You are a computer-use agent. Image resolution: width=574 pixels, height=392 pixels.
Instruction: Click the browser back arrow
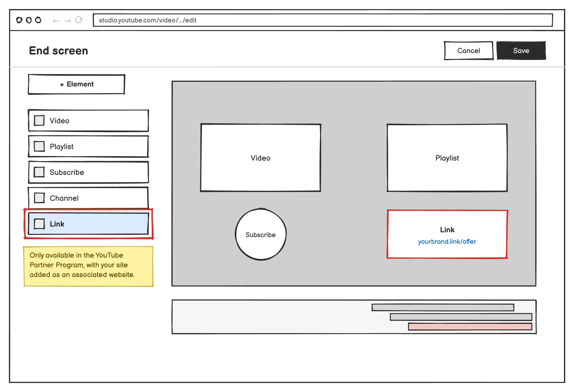pyautogui.click(x=56, y=21)
